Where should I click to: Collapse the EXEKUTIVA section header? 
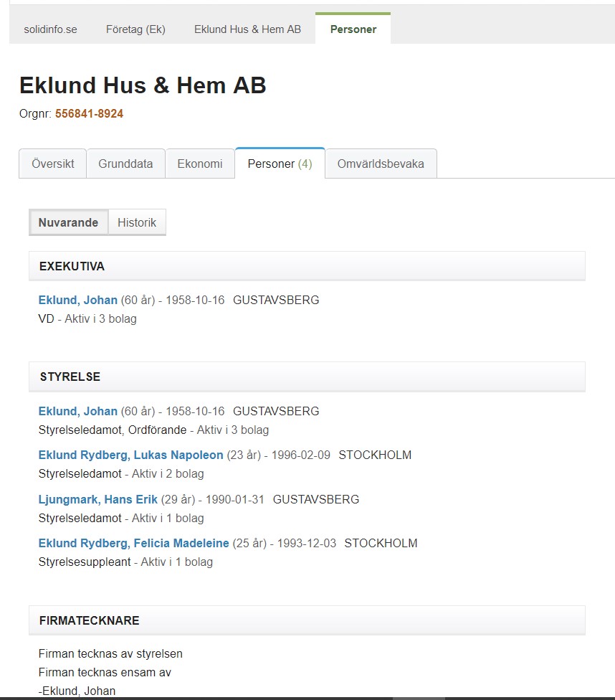tap(307, 266)
